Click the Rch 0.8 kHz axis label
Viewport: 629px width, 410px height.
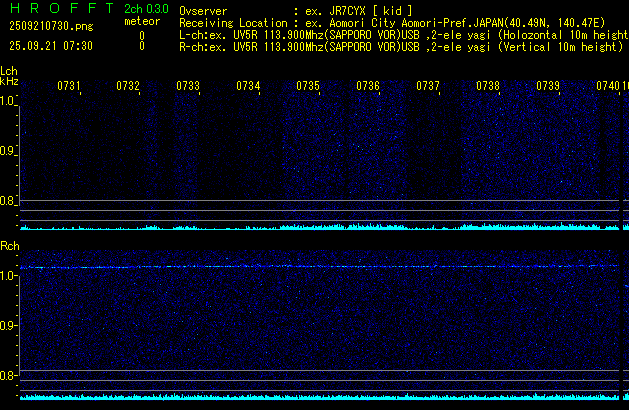point(8,376)
